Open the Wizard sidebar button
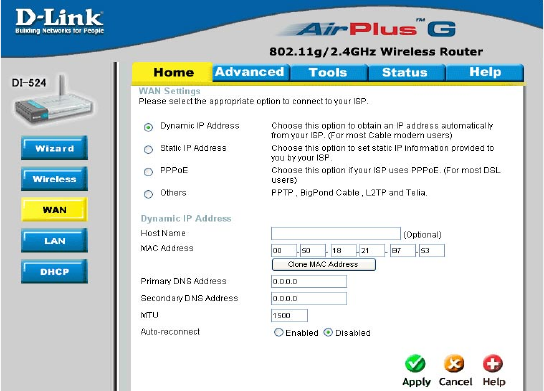 pos(54,148)
